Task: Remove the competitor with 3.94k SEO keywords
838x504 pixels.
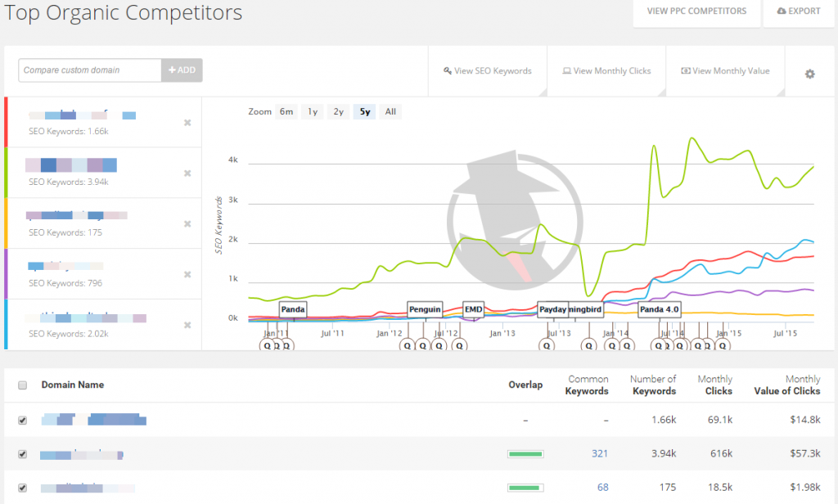Action: point(187,173)
